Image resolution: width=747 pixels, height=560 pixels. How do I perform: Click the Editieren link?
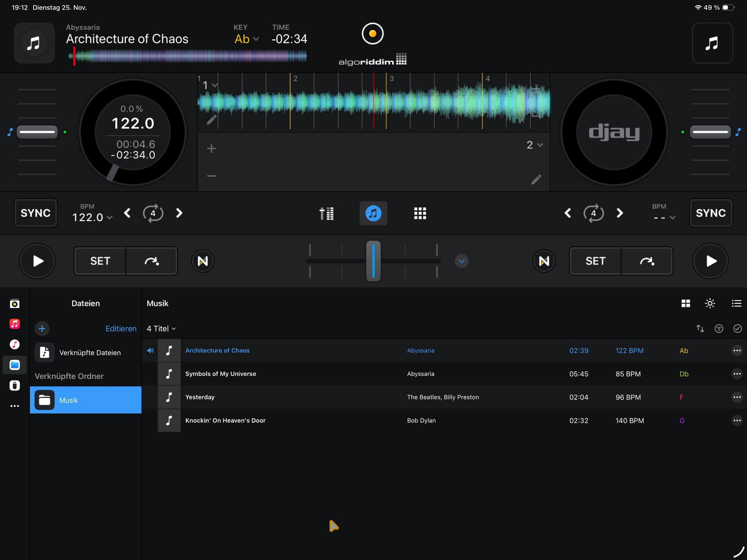tap(121, 329)
